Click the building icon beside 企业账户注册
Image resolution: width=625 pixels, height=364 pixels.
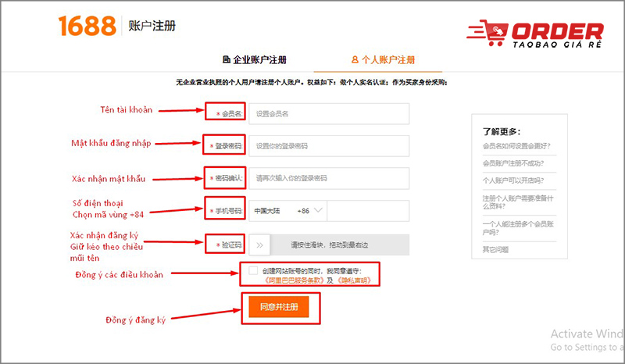coord(227,60)
